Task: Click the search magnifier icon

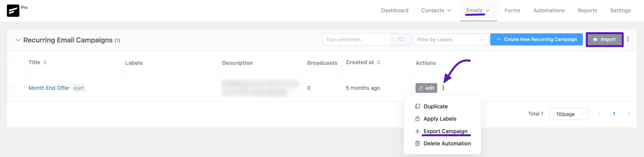Action: coord(401,39)
